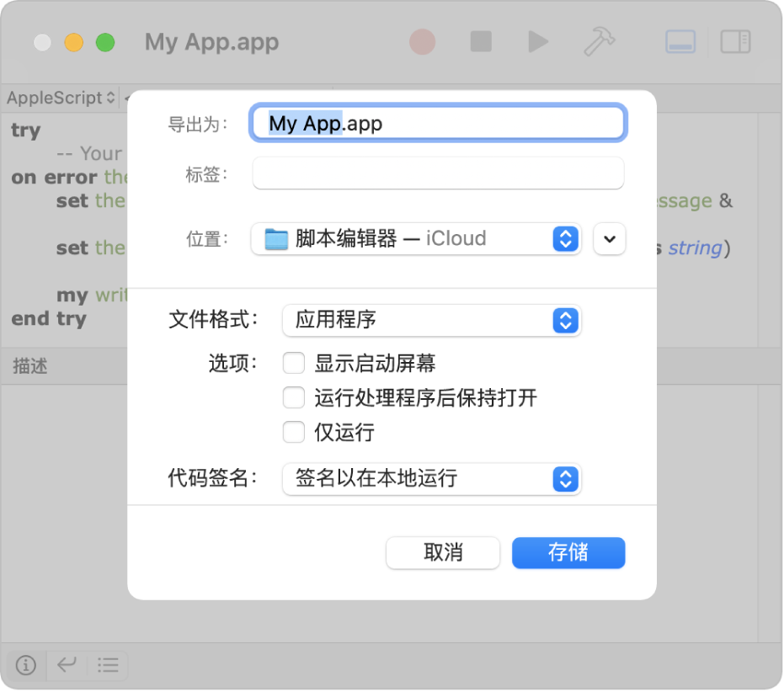Screen dimensions: 784x692
Task: Toggle the sidebar using the sidebar icon
Action: pyautogui.click(x=735, y=41)
